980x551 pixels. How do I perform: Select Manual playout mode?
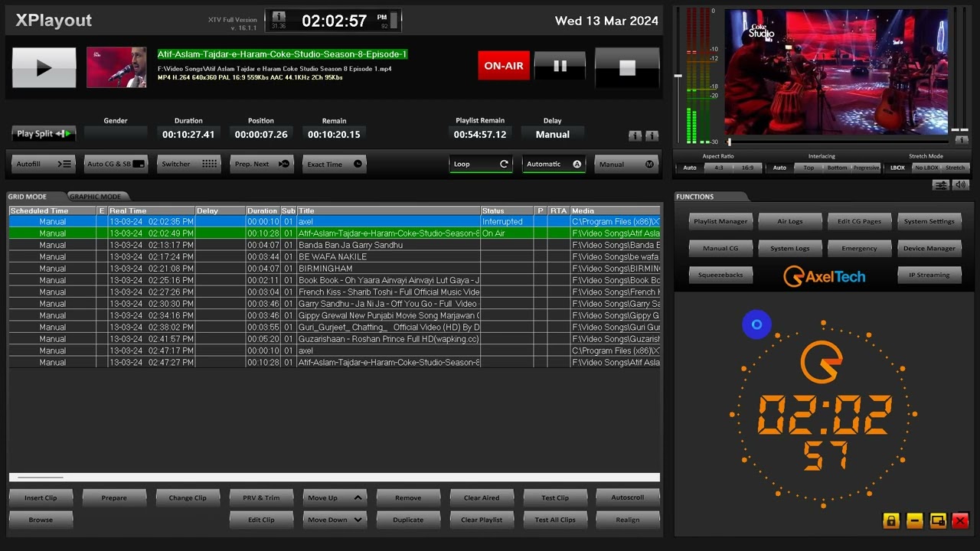[x=626, y=164]
